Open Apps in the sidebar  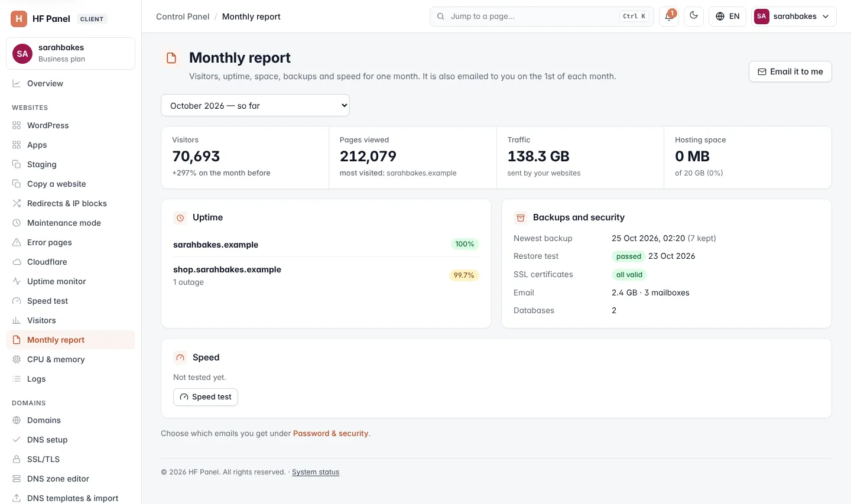tap(70, 145)
